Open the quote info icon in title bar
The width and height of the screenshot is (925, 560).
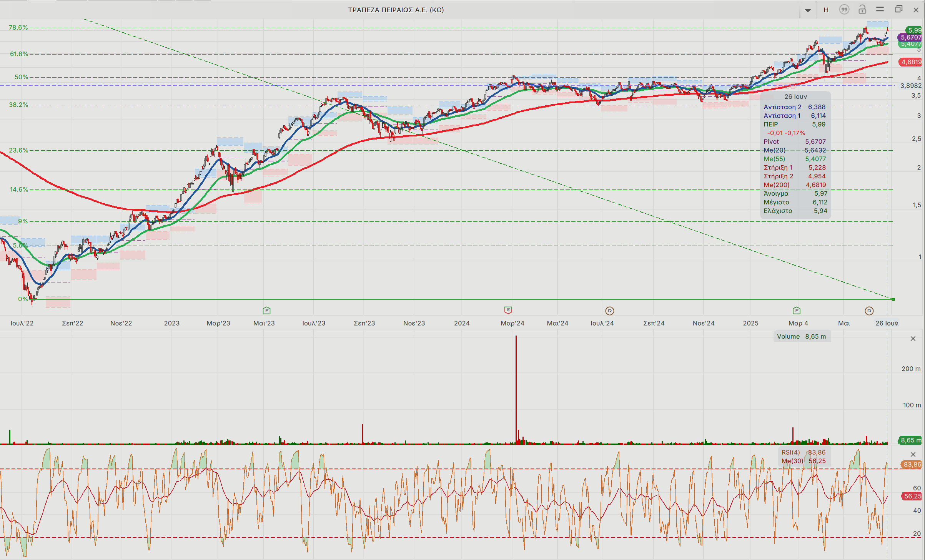pos(844,10)
